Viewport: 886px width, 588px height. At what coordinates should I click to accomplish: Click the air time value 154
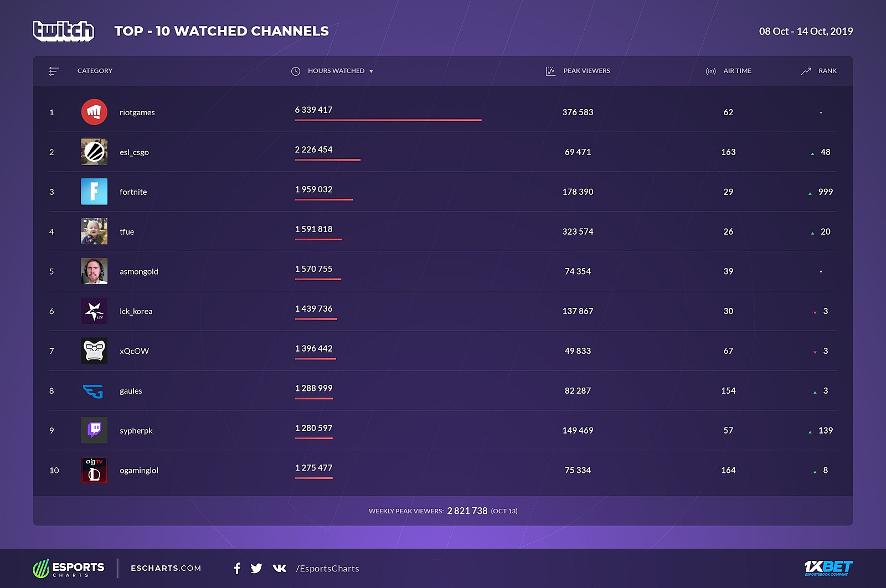[x=729, y=391]
